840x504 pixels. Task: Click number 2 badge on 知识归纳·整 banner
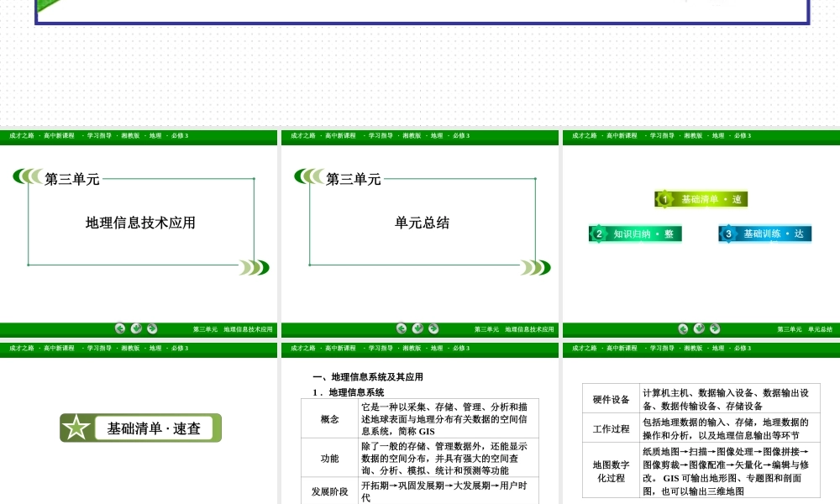[599, 233]
